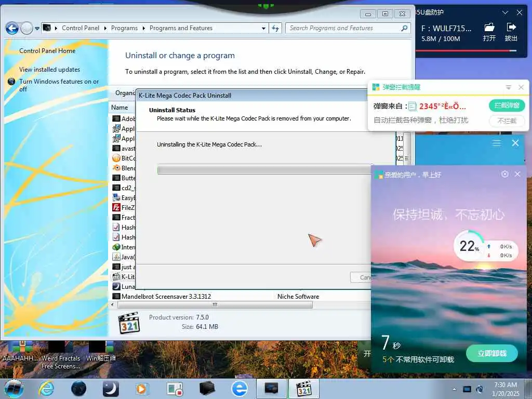The width and height of the screenshot is (532, 399).
Task: Open the moon icon app on taskbar
Action: [111, 389]
